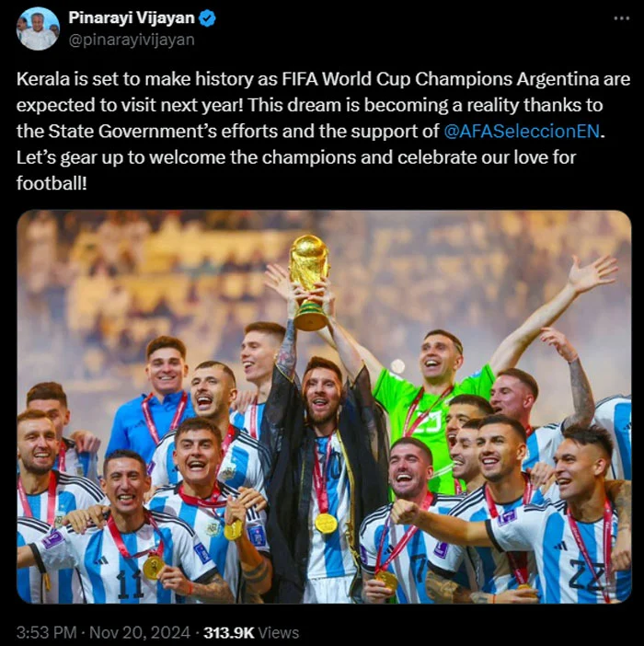The image size is (644, 646).
Task: Click the gold medal at photo center
Action: (x=326, y=524)
